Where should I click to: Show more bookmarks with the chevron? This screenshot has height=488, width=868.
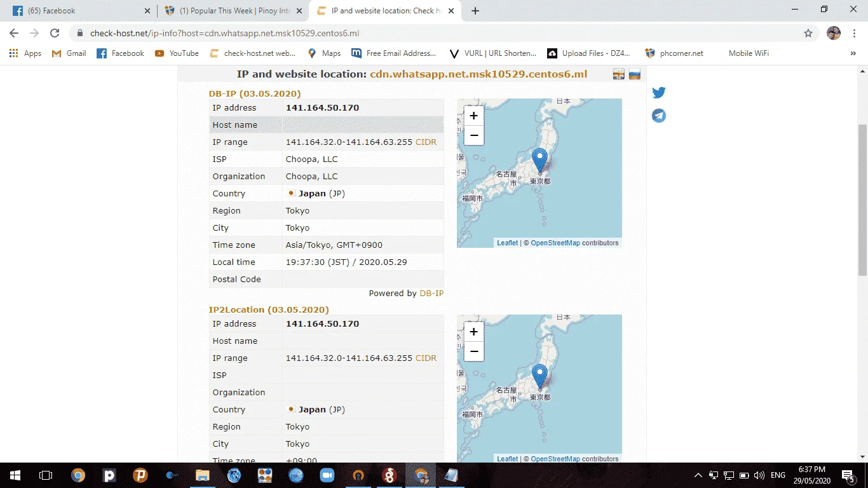[853, 53]
